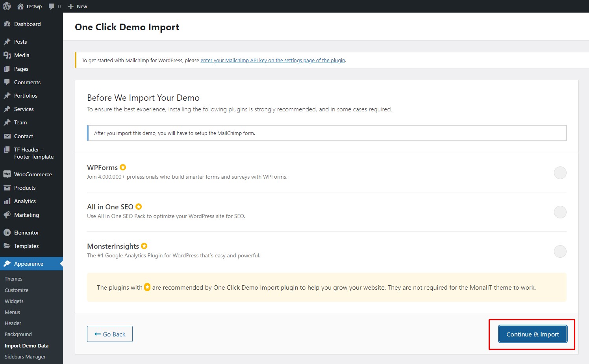Click the Go Back button
This screenshot has width=589, height=364.
[110, 334]
